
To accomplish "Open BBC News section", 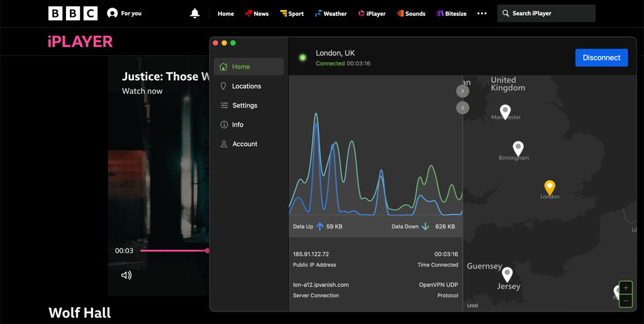I will tap(257, 14).
